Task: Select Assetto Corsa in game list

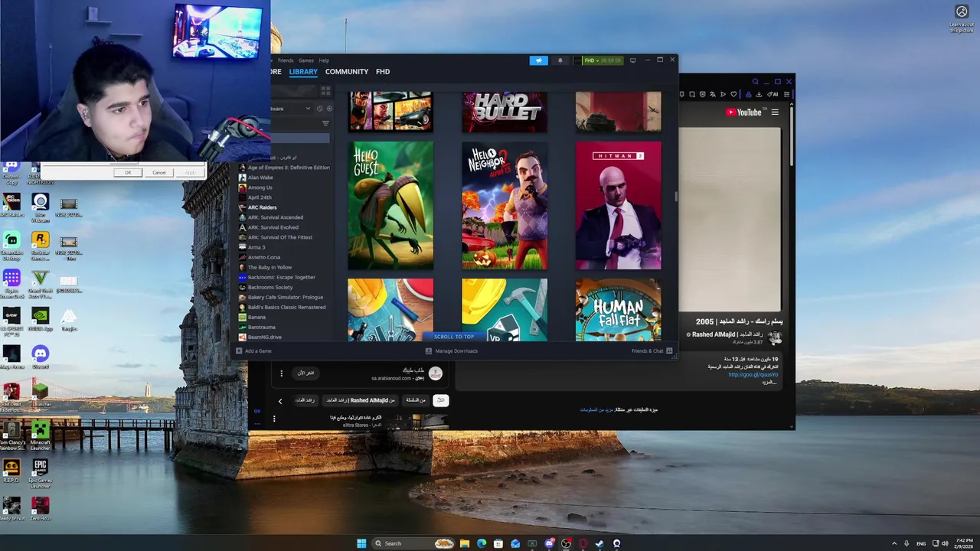Action: pyautogui.click(x=260, y=257)
